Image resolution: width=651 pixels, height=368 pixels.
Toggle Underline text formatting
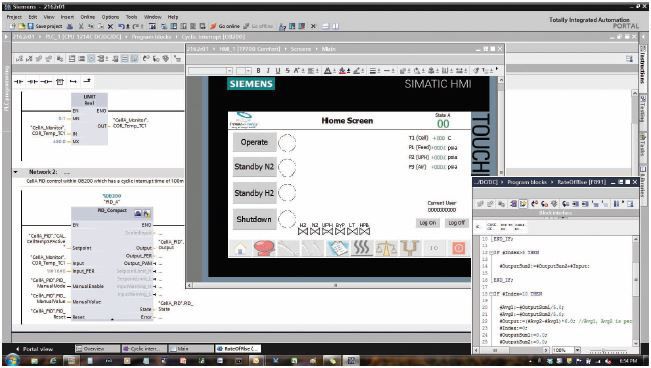click(x=278, y=71)
